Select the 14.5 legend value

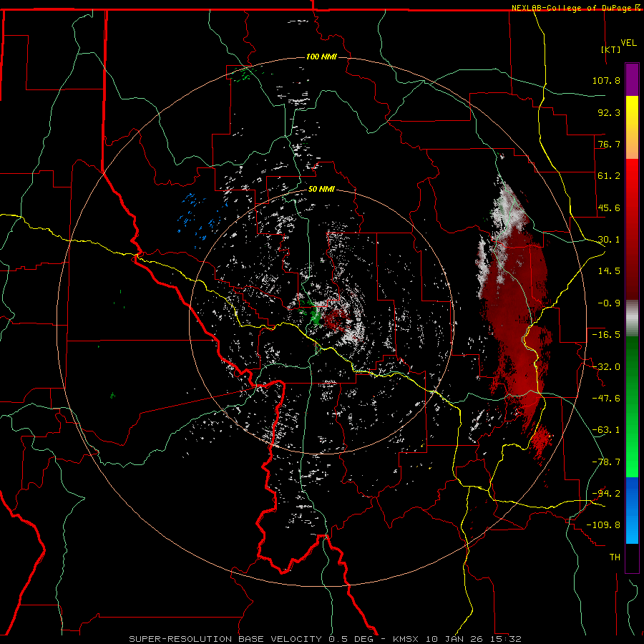pos(609,271)
